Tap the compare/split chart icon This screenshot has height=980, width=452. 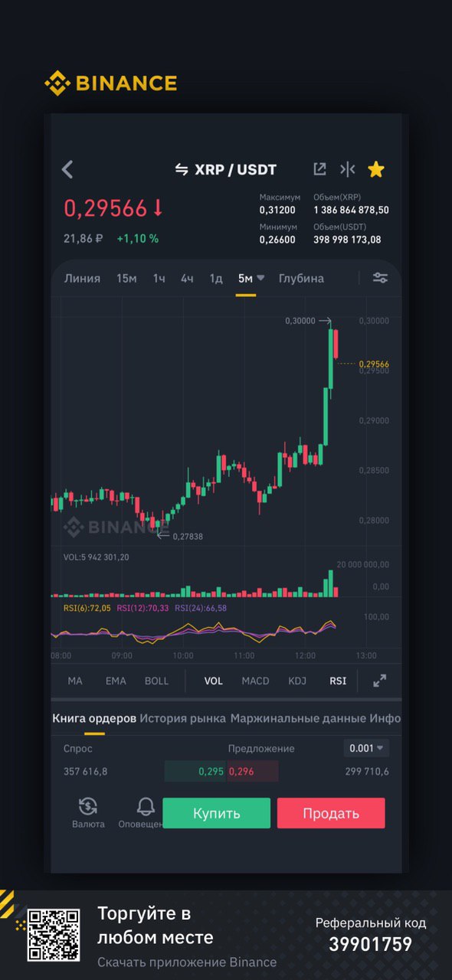click(x=348, y=169)
